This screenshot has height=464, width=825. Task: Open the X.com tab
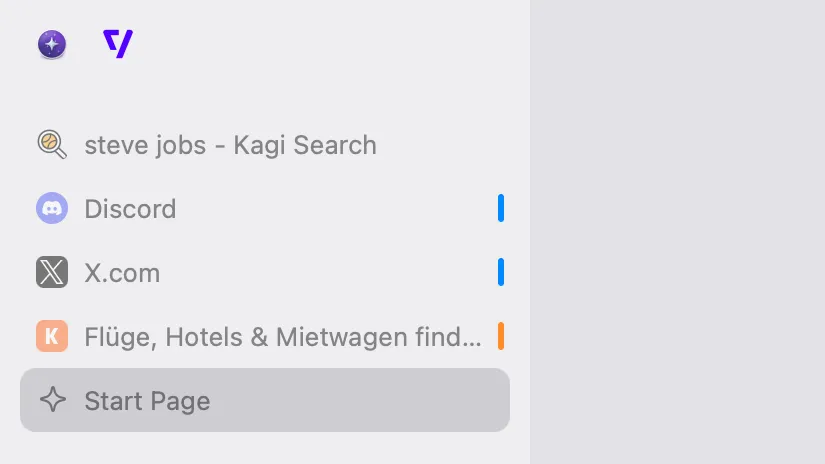pos(265,272)
